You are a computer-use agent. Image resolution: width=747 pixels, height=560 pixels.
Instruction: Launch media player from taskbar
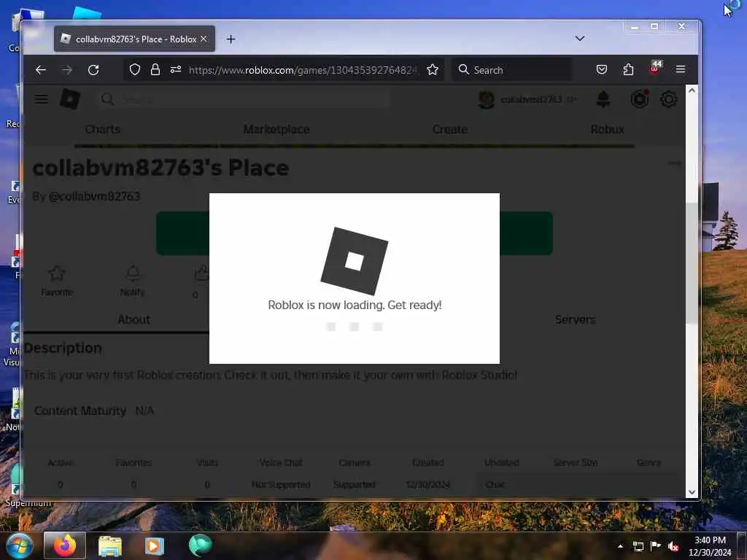tap(154, 546)
